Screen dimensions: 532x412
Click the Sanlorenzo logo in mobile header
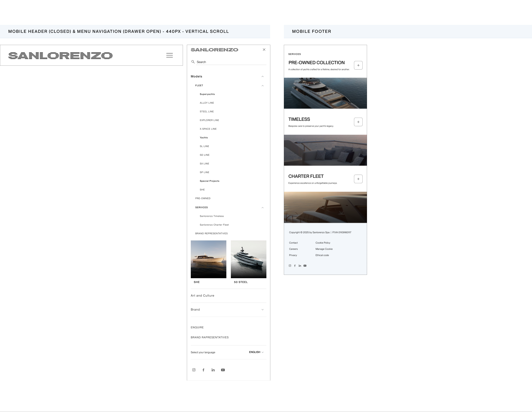coord(60,56)
